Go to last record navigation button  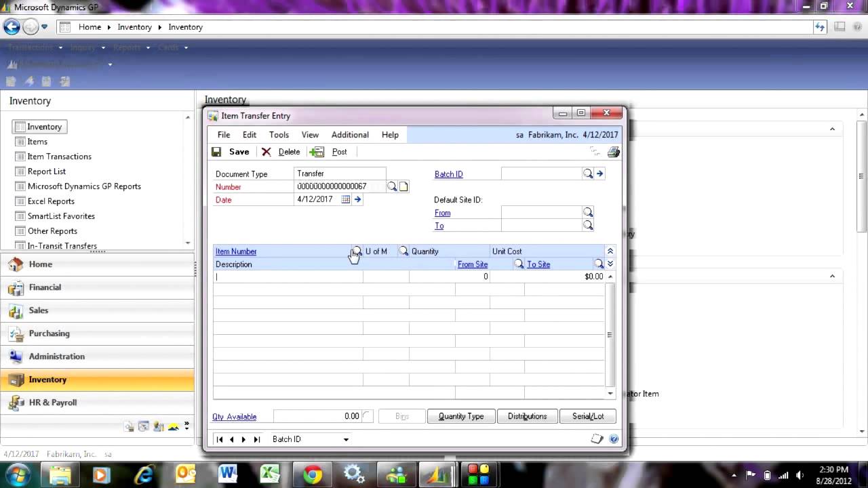pos(257,439)
